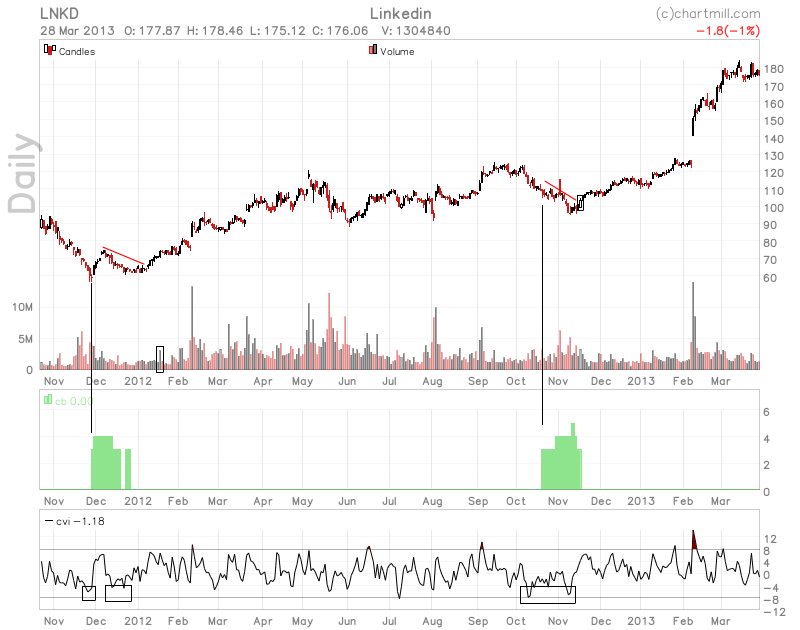Image resolution: width=800 pixels, height=630 pixels.
Task: Click 2012 on the volume chart date axis
Action: (138, 381)
